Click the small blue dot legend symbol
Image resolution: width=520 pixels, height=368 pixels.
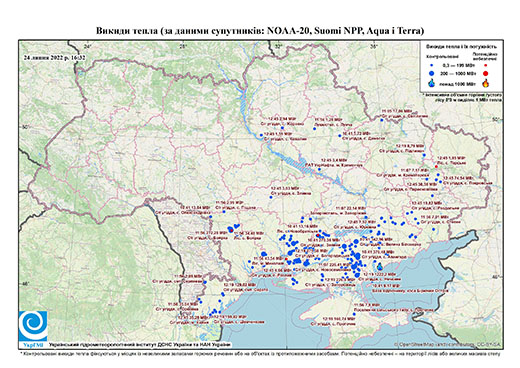tap(432, 65)
